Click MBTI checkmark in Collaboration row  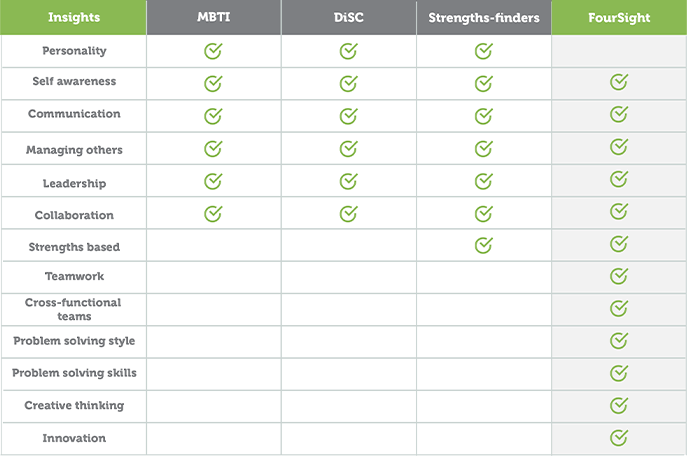[213, 214]
